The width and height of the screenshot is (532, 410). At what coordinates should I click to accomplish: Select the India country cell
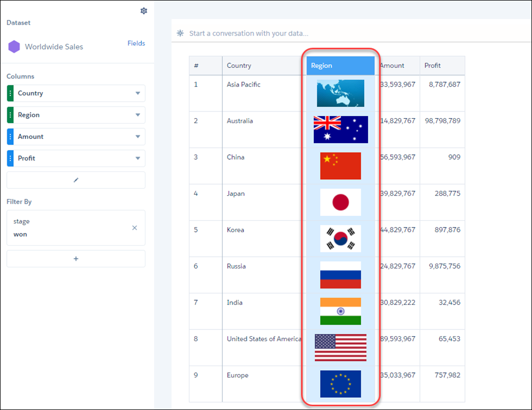(x=264, y=311)
